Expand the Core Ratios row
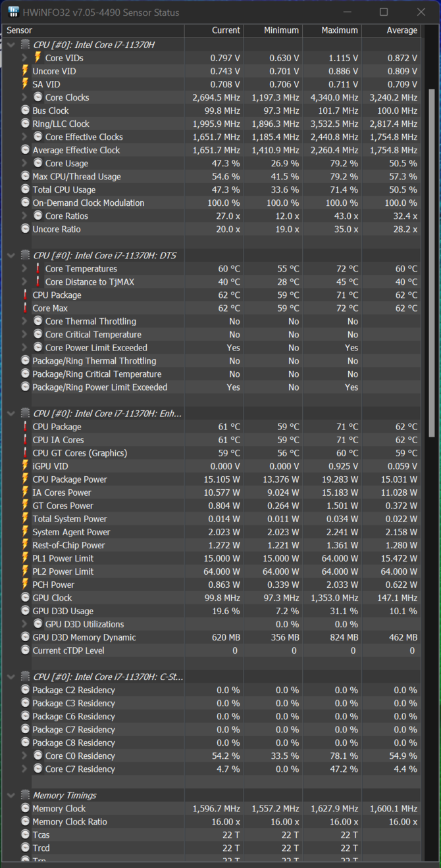The height and width of the screenshot is (868, 441). (x=24, y=216)
